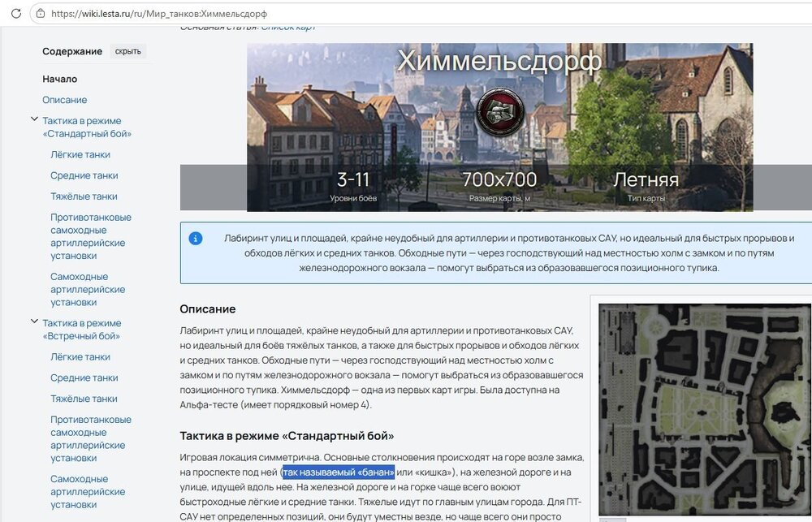Click the highlighted text «так называемый «банан»»
812x522 pixels.
[x=339, y=472]
